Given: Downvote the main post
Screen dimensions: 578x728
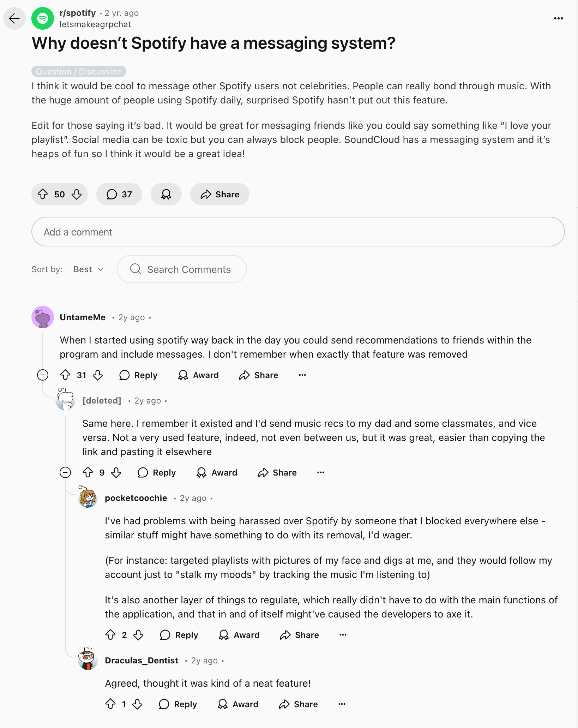Looking at the screenshot, I should pos(77,194).
